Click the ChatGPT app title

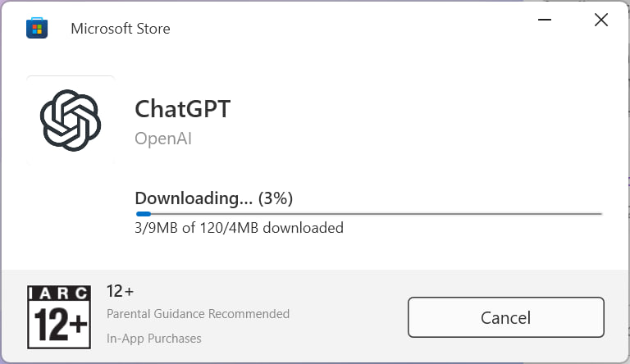(x=183, y=109)
